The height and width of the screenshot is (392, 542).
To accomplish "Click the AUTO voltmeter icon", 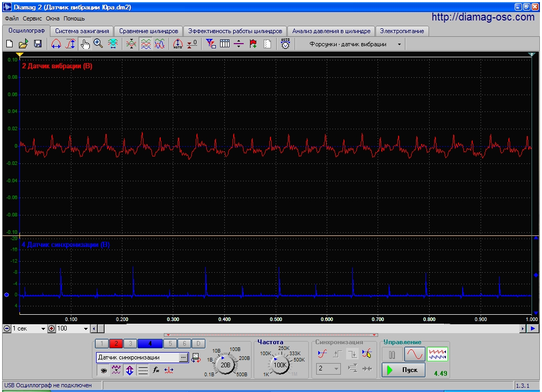I will (x=285, y=44).
